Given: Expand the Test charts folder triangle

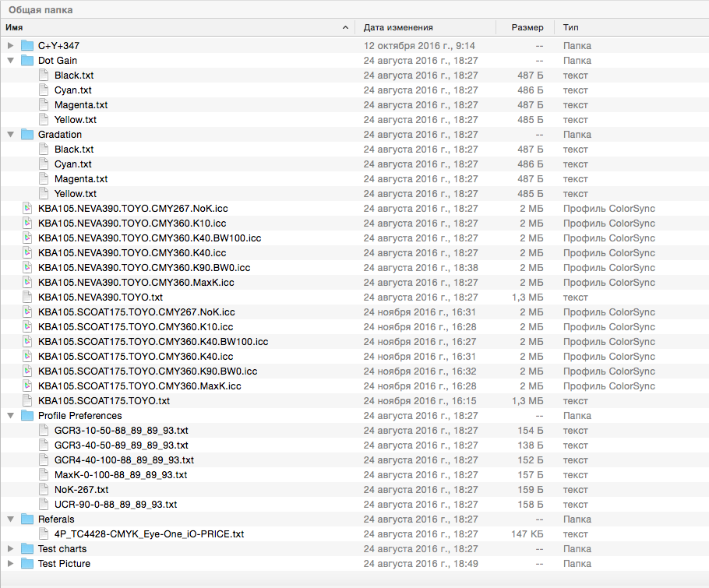Looking at the screenshot, I should click(10, 549).
